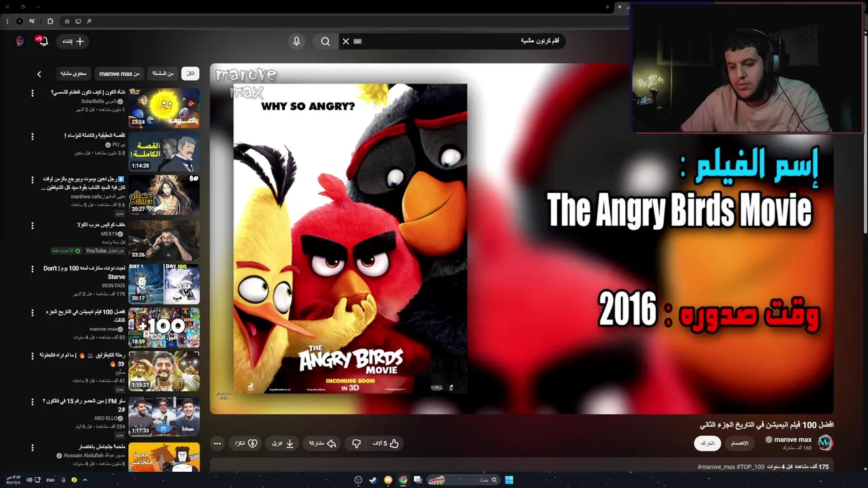Screen dimensions: 868x488
Task: Select the 'من marove max' filter chip
Action: pos(119,73)
